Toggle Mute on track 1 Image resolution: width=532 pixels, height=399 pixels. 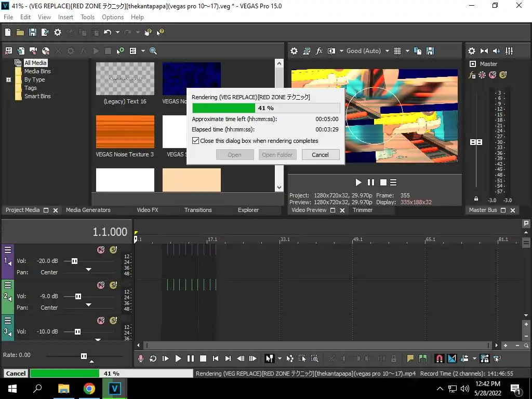[101, 250]
